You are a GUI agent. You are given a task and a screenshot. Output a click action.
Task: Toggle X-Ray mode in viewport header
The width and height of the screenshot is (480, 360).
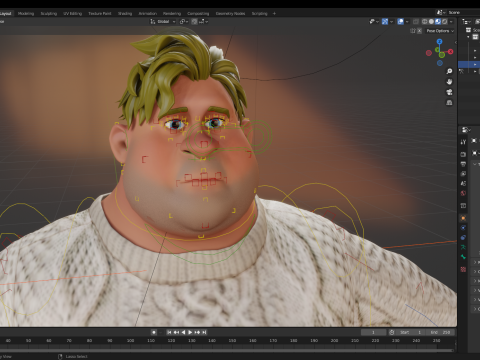tap(416, 21)
